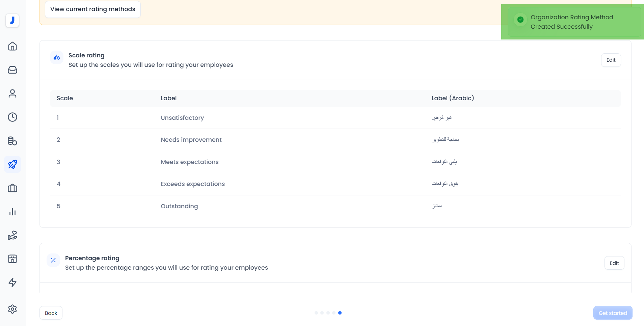Viewport: 644px width, 326px height.
Task: Open the employee person icon
Action: [12, 93]
